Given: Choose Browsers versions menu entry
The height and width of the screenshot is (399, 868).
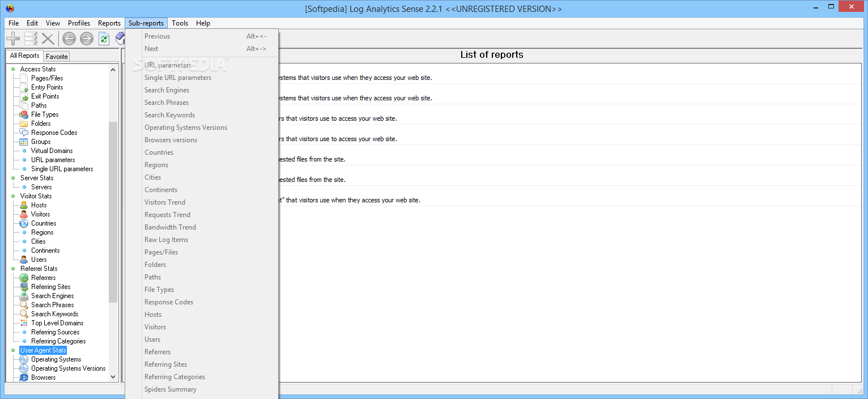Looking at the screenshot, I should click(x=171, y=140).
